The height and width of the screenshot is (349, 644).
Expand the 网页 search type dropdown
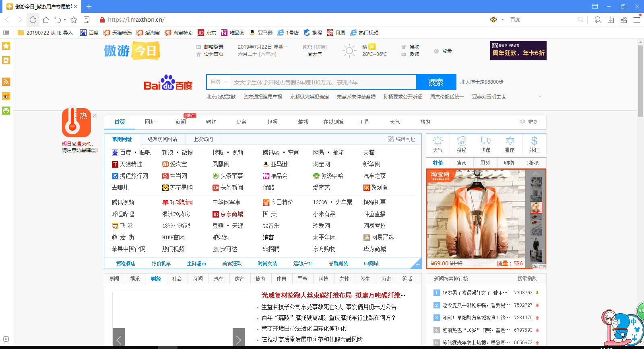point(219,82)
